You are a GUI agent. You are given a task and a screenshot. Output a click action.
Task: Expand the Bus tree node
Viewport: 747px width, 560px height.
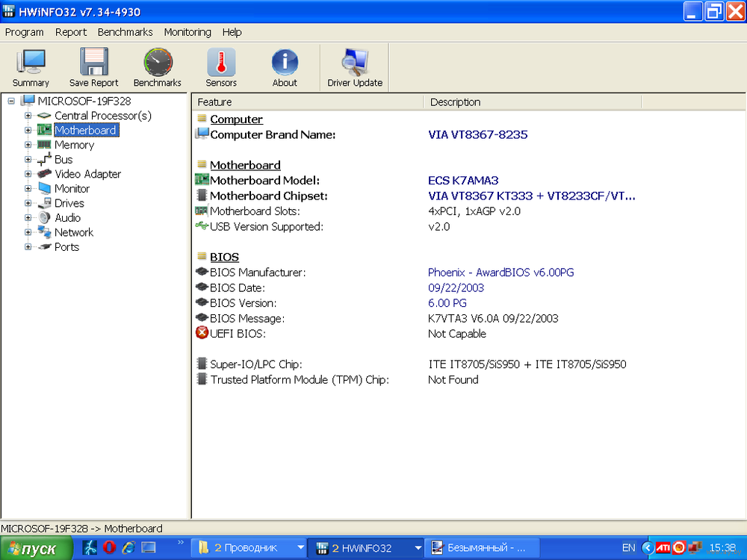click(28, 160)
